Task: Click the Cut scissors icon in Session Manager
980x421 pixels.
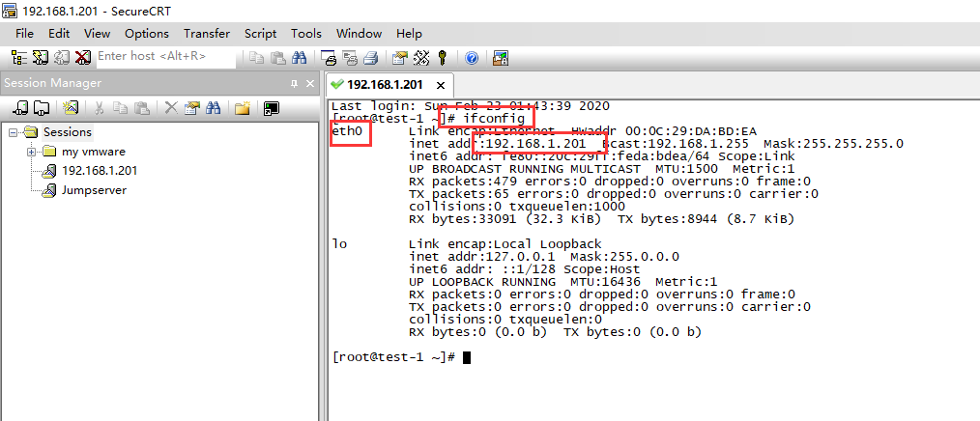Action: point(99,108)
